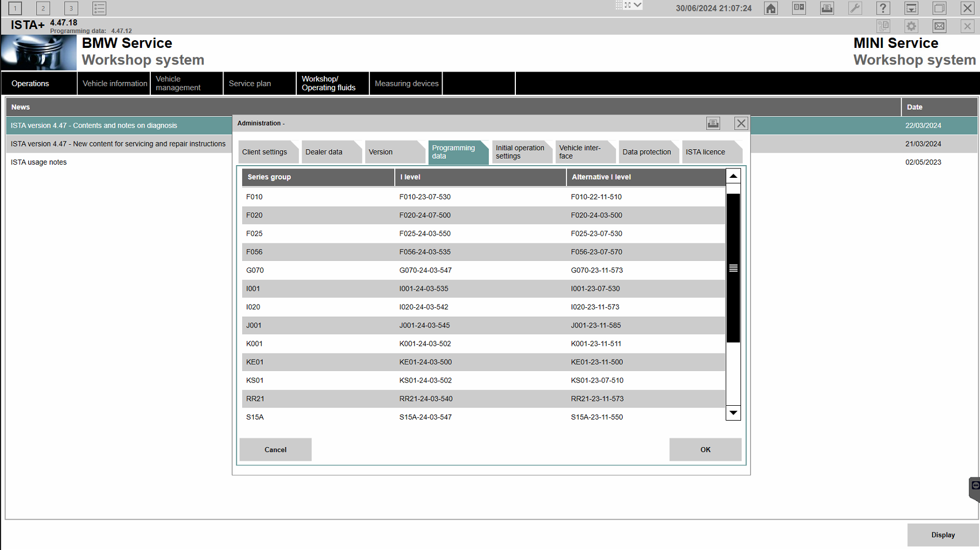Image resolution: width=980 pixels, height=550 pixels.
Task: Click the News column header
Action: pos(453,107)
